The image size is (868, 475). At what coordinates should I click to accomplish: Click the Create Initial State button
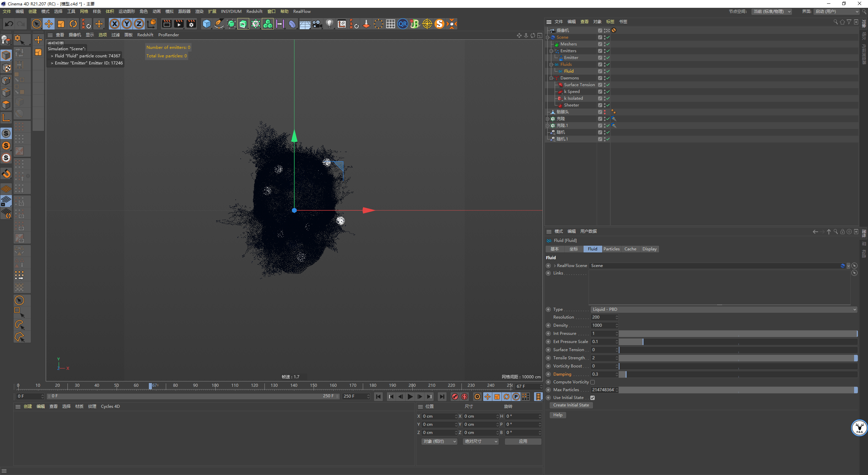571,405
